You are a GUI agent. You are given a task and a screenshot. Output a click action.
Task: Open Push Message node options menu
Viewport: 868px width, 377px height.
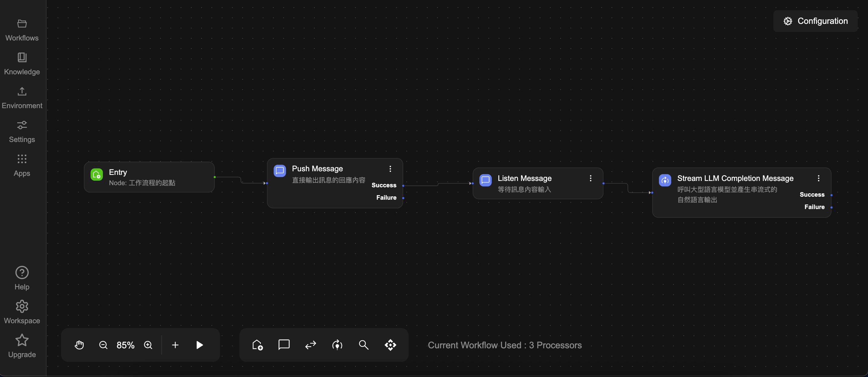[390, 169]
